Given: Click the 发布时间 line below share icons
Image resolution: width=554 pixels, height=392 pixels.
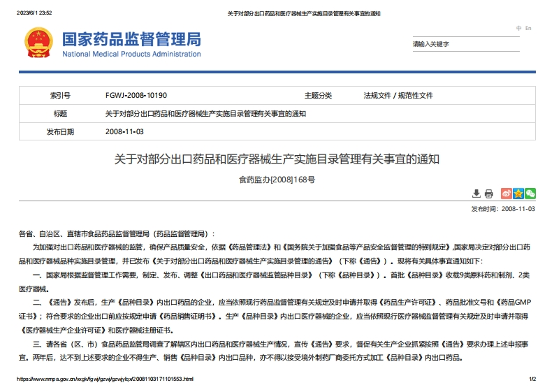Looking at the screenshot, I should [503, 208].
